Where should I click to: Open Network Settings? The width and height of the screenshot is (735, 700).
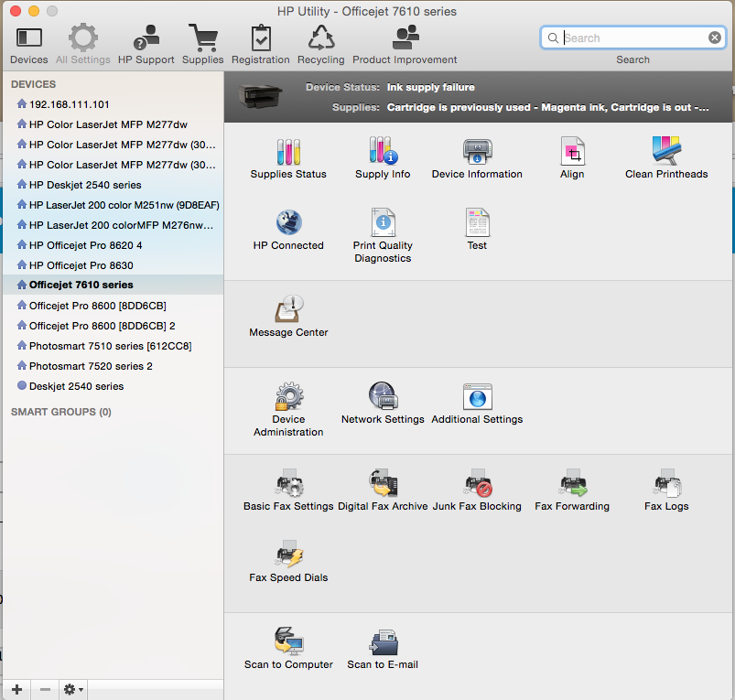(x=383, y=397)
